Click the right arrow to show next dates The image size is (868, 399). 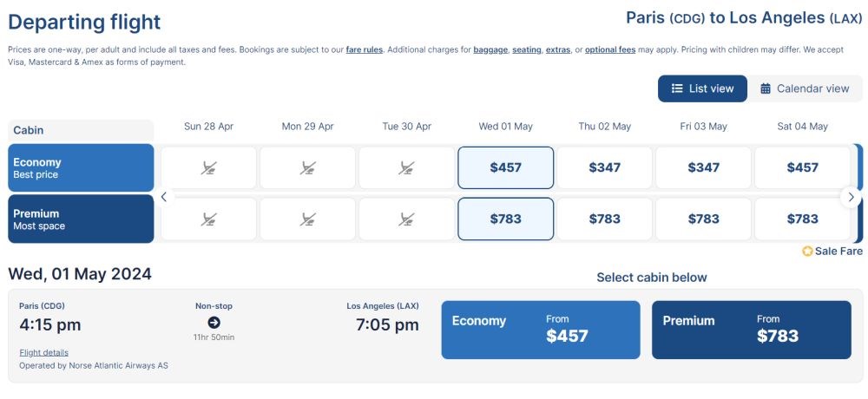851,197
